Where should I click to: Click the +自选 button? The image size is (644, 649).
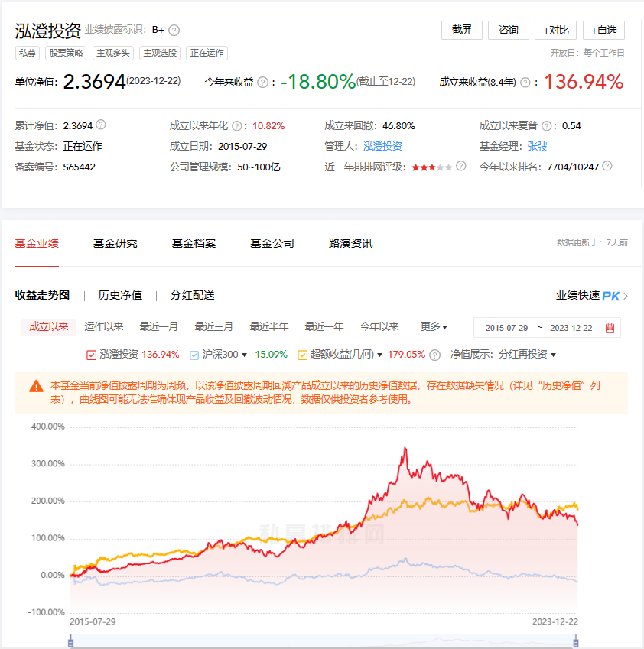(x=603, y=30)
